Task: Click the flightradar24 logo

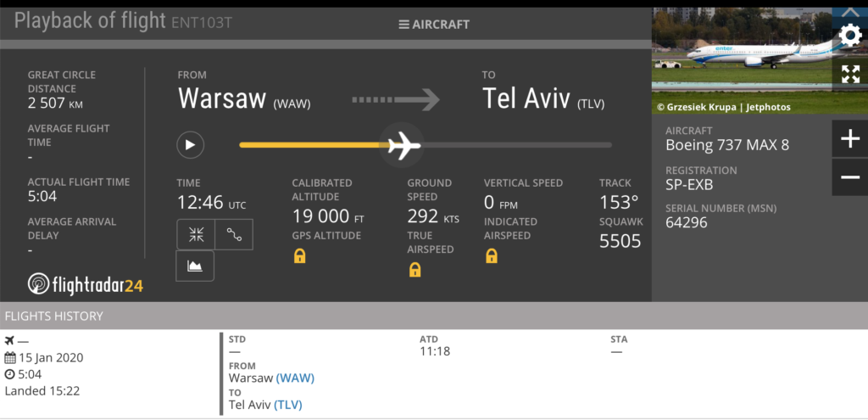Action: pyautogui.click(x=86, y=284)
